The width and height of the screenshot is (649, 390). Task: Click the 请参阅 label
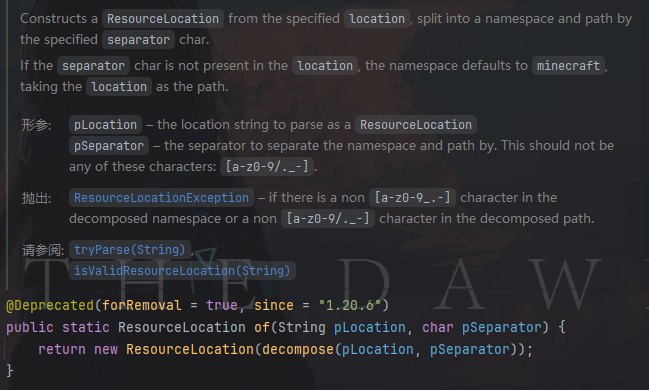click(x=43, y=250)
